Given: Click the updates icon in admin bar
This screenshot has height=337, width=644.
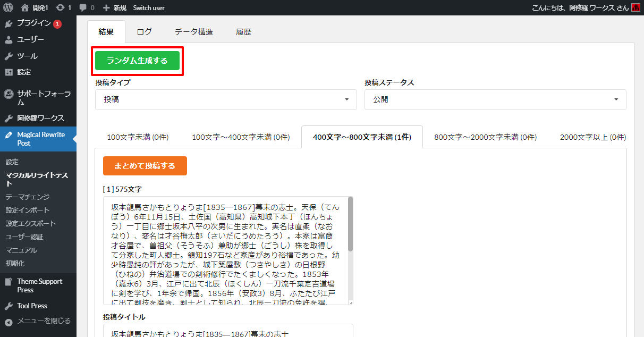Looking at the screenshot, I should (x=60, y=8).
